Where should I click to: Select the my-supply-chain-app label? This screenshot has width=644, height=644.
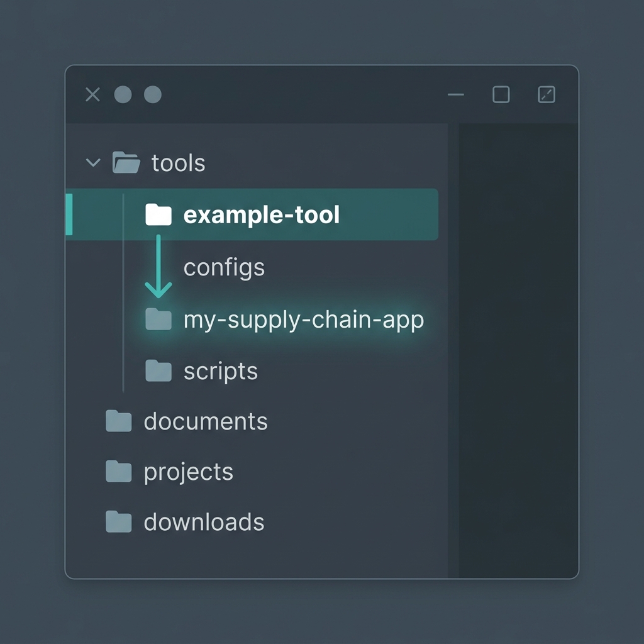304,320
